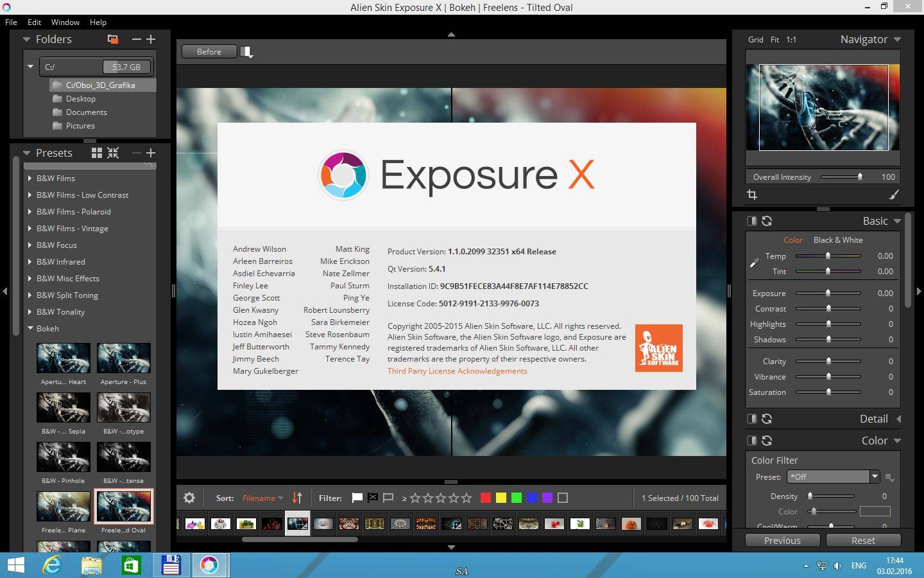Select the B&W - Pinhole preset thumbnail
This screenshot has height=578, width=924.
click(x=64, y=457)
